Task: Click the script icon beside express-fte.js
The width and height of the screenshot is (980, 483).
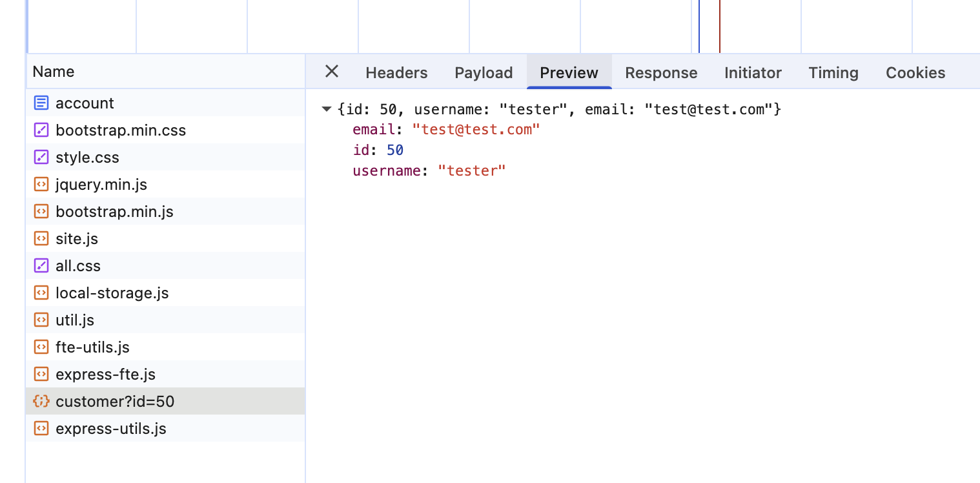Action: [x=41, y=374]
